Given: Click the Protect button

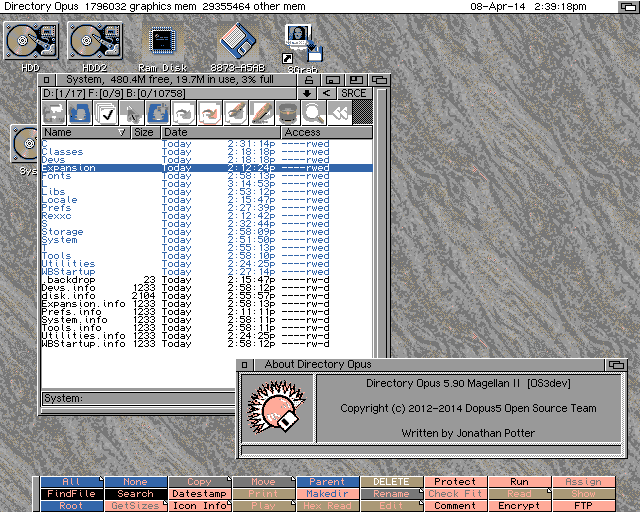Looking at the screenshot, I should (456, 482).
